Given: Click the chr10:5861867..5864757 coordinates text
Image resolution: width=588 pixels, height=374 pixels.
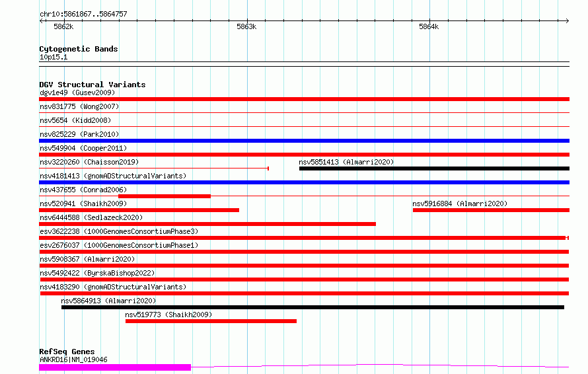Looking at the screenshot, I should point(84,15).
